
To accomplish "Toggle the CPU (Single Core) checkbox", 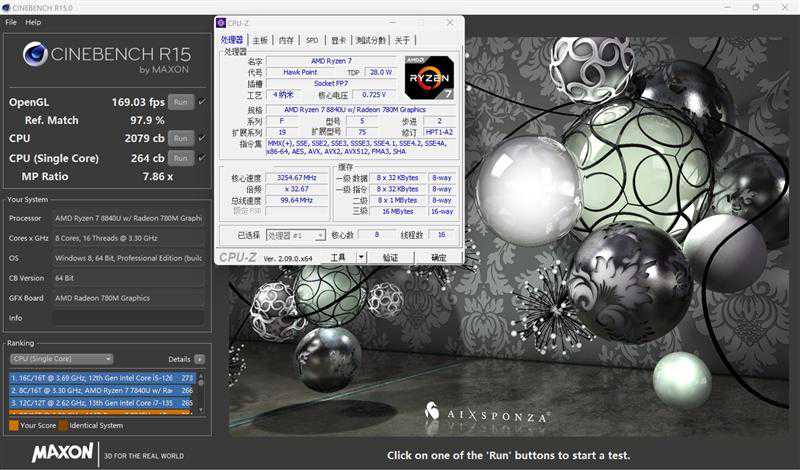I will point(202,158).
